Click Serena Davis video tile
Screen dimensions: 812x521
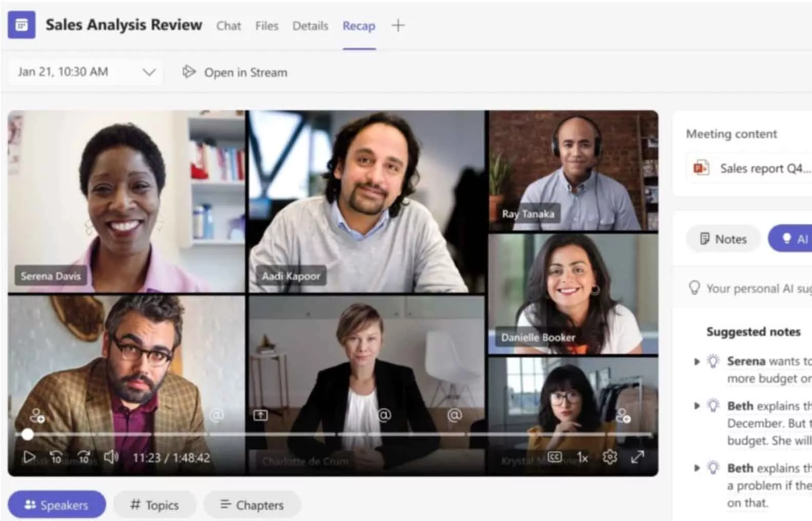pos(126,201)
